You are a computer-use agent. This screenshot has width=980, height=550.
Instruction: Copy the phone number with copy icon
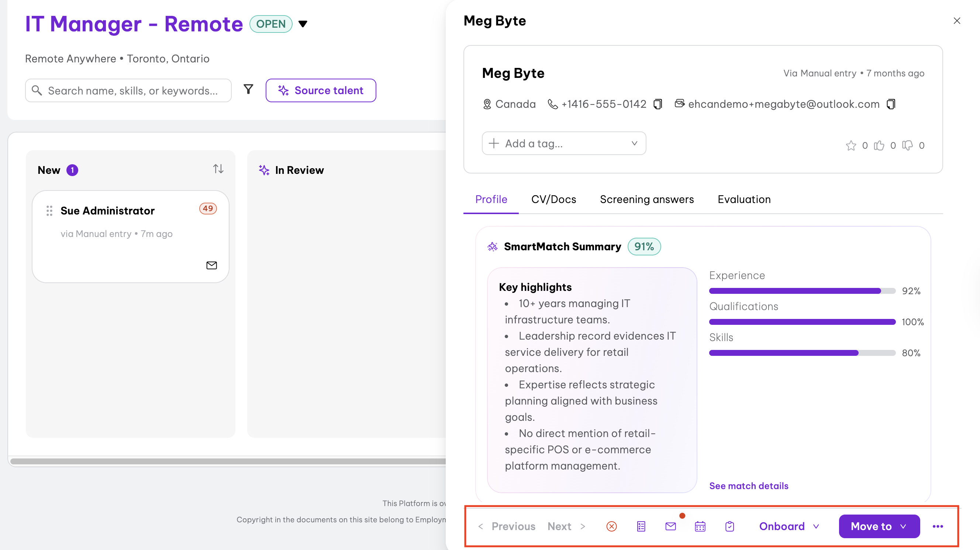(658, 104)
